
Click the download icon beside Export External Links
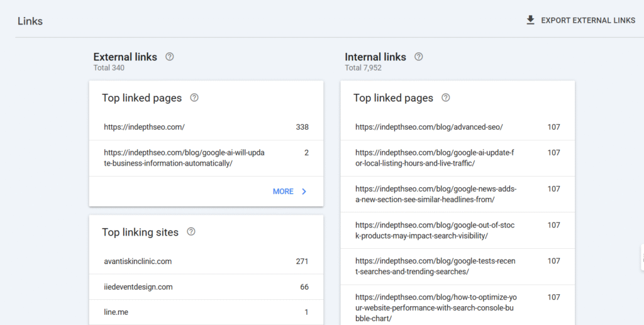(530, 20)
